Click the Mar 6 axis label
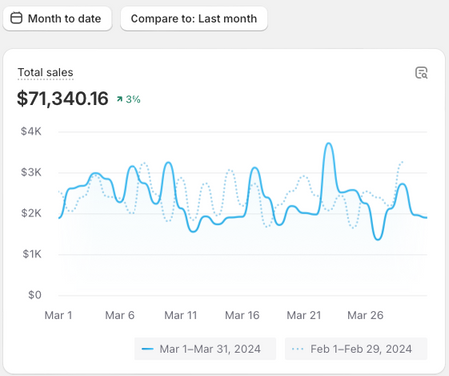This screenshot has width=449, height=376. (x=120, y=315)
